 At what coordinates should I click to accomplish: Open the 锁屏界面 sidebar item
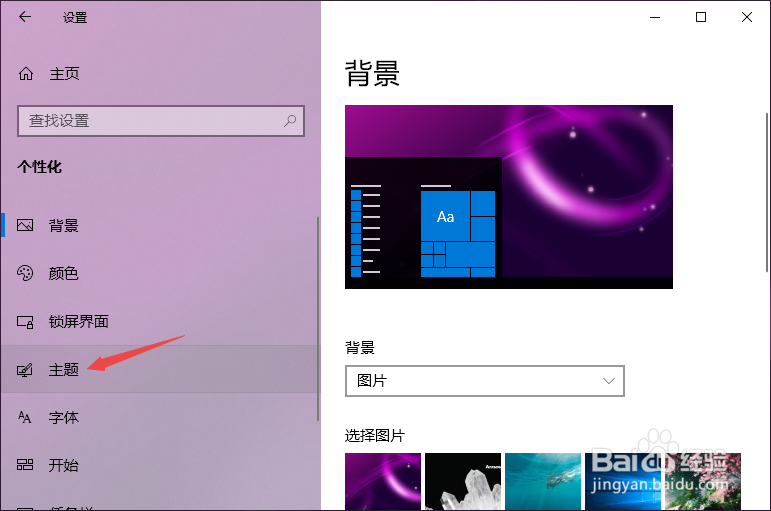160,321
